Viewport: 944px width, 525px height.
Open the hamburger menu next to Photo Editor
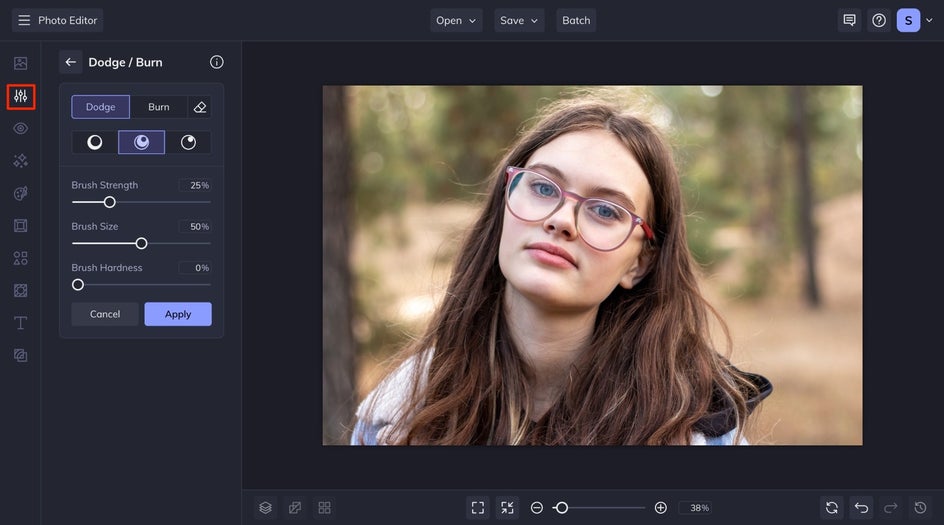[24, 20]
